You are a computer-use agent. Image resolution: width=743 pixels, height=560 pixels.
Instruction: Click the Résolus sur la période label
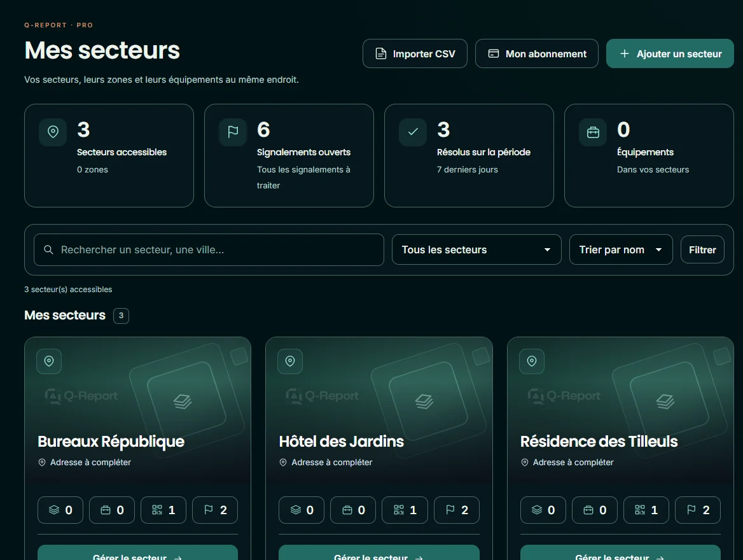tap(484, 152)
